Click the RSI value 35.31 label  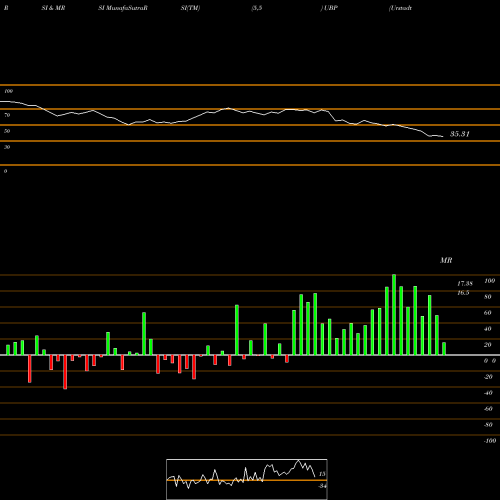[x=460, y=134]
